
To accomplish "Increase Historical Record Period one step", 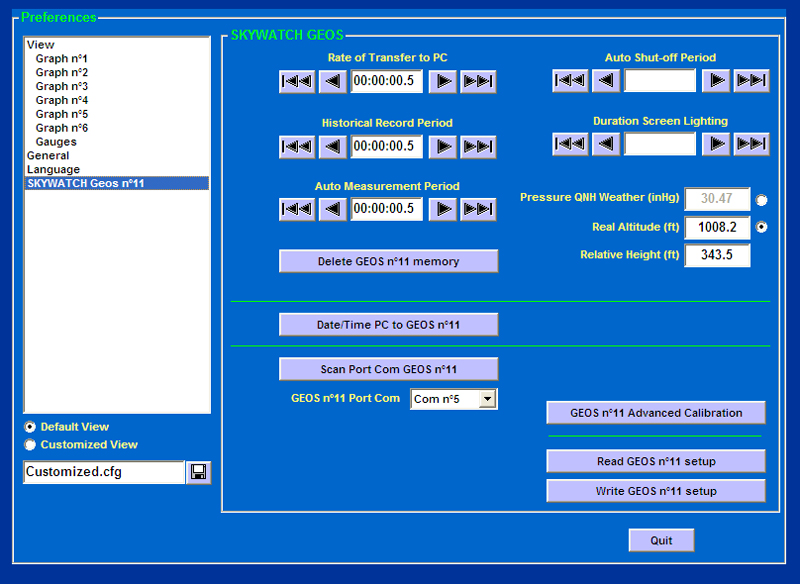I will (x=442, y=147).
